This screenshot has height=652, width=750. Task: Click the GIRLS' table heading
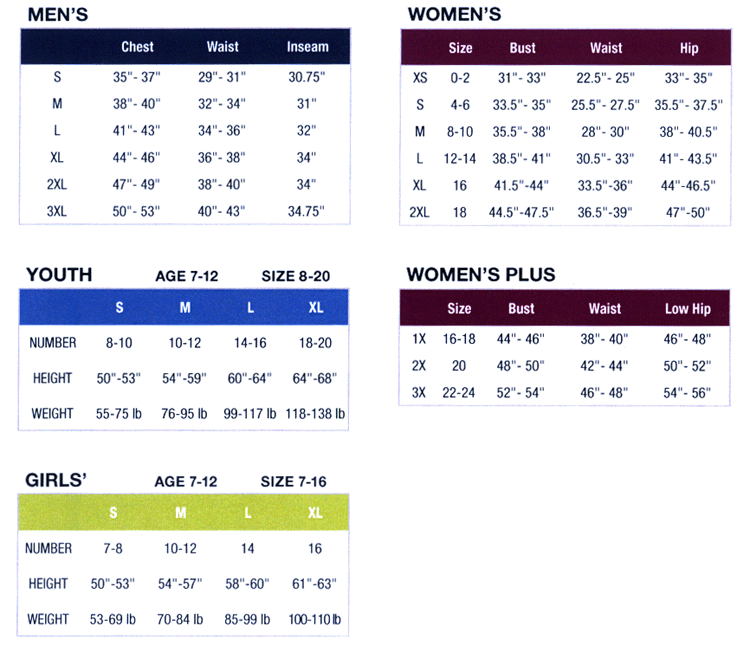coord(56,480)
